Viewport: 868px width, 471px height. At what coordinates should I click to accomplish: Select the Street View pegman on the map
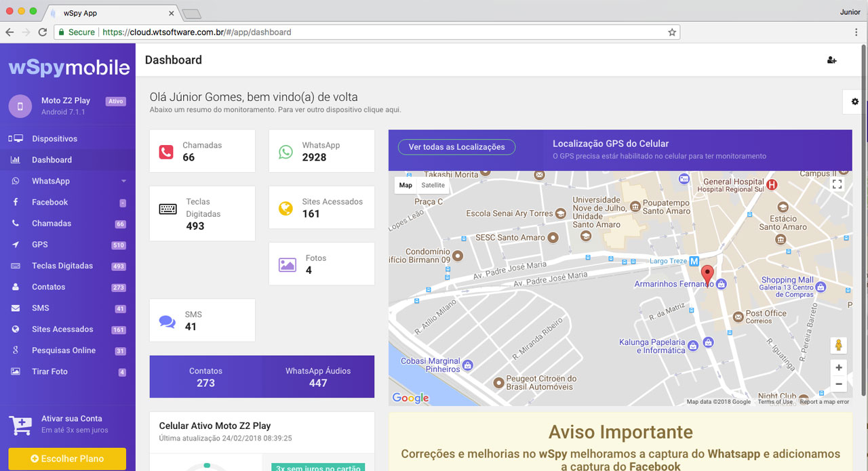(839, 345)
